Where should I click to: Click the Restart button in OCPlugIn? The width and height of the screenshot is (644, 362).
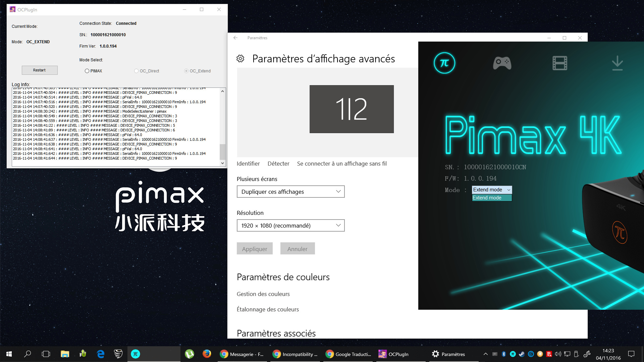(x=40, y=70)
